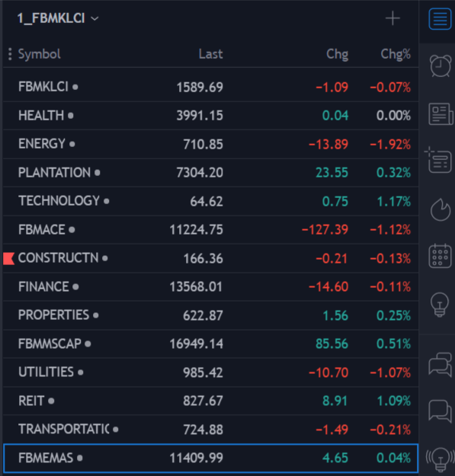Click TECHNOLOGY change percent 1.17%
Viewport: 455px width, 476px height.
(x=393, y=201)
